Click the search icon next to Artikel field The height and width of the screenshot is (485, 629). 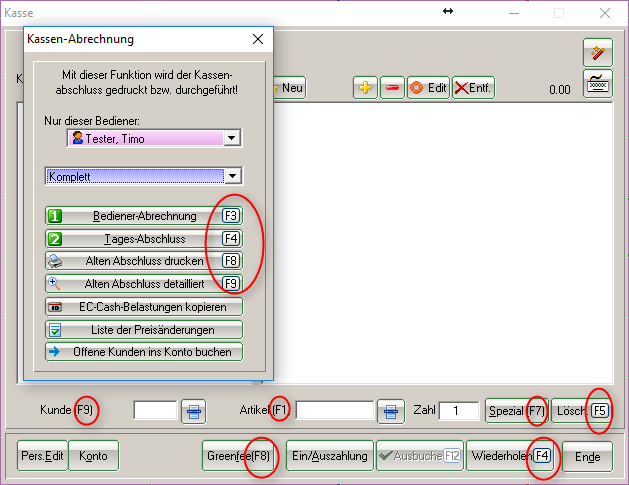tap(390, 410)
